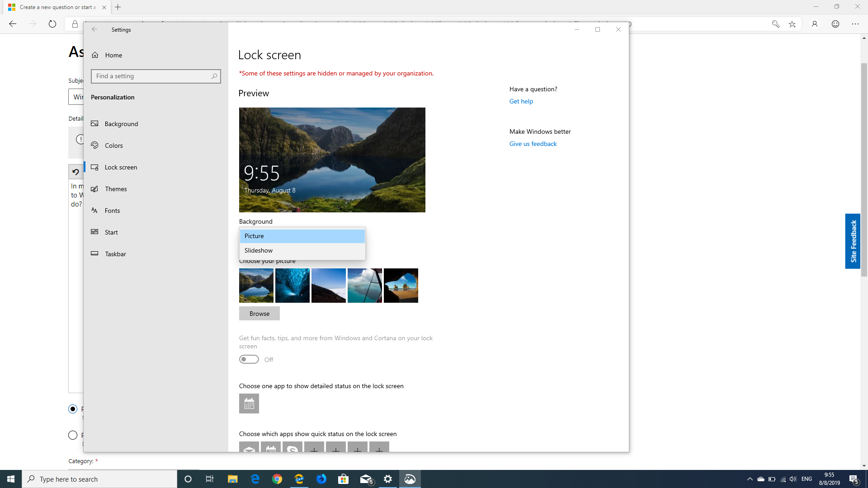Click Skype quick status app icon
Screen dimensions: 868x488
292,447
